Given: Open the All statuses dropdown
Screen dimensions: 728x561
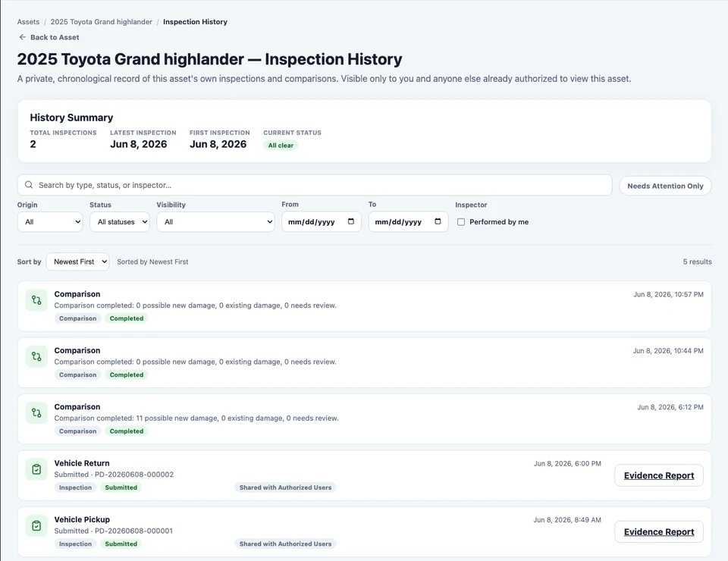Looking at the screenshot, I should click(x=120, y=222).
